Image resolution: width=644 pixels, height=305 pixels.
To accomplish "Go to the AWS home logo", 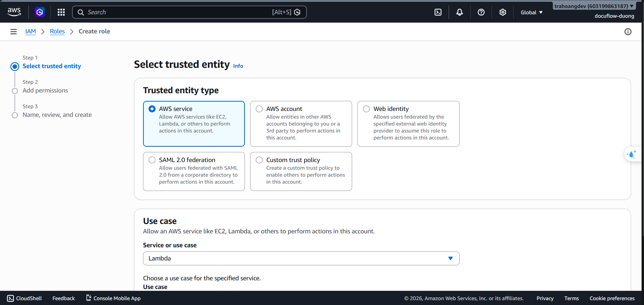I will [14, 12].
